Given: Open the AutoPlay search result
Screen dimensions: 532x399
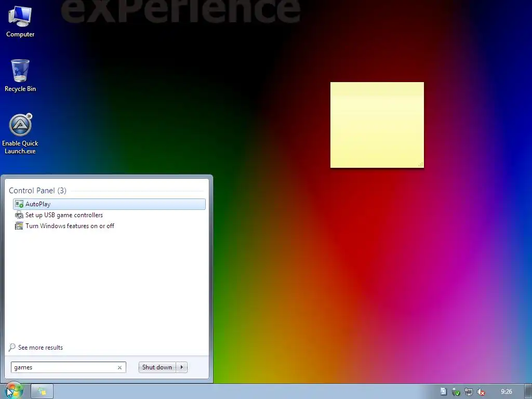Looking at the screenshot, I should (109, 204).
